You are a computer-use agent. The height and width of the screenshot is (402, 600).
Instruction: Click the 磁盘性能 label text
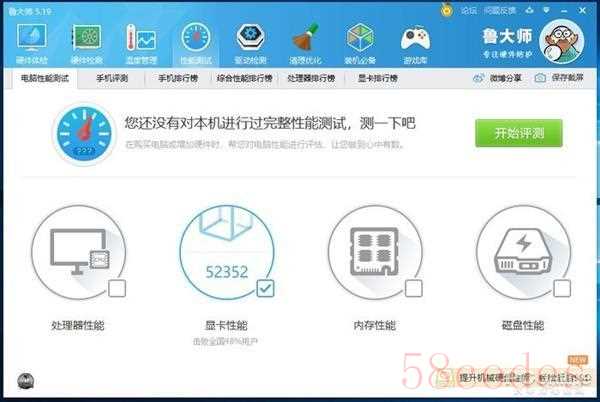[523, 326]
